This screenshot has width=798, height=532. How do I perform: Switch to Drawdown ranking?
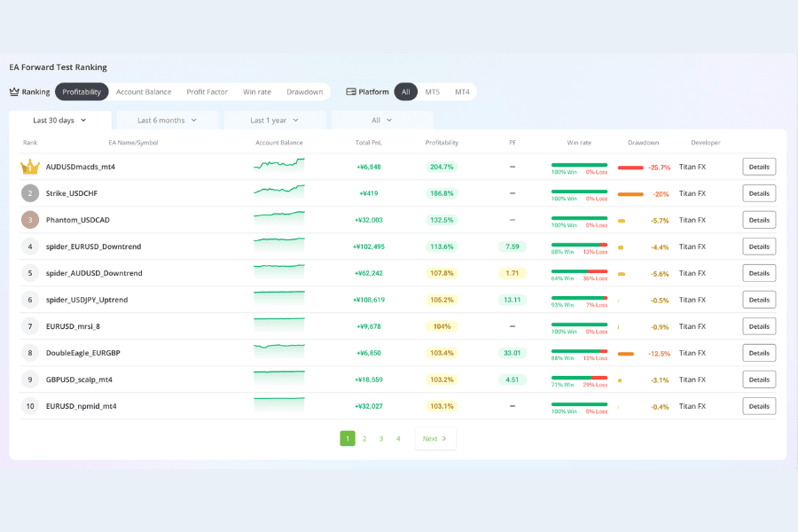(x=305, y=91)
